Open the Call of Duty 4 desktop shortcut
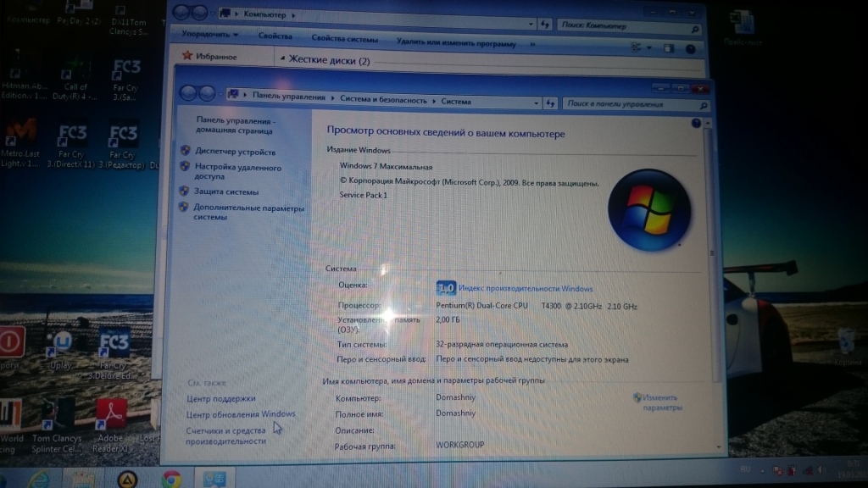This screenshot has height=488, width=868. tap(75, 72)
